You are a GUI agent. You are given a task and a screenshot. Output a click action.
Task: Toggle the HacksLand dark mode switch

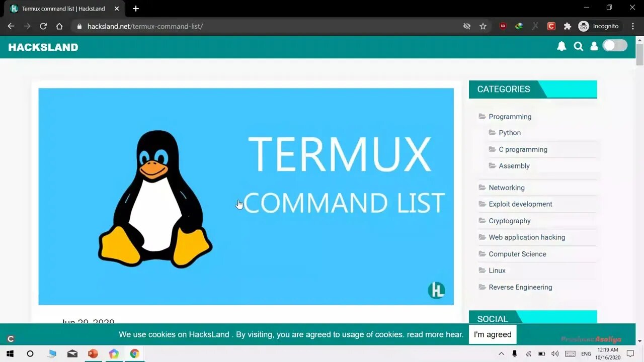click(615, 46)
